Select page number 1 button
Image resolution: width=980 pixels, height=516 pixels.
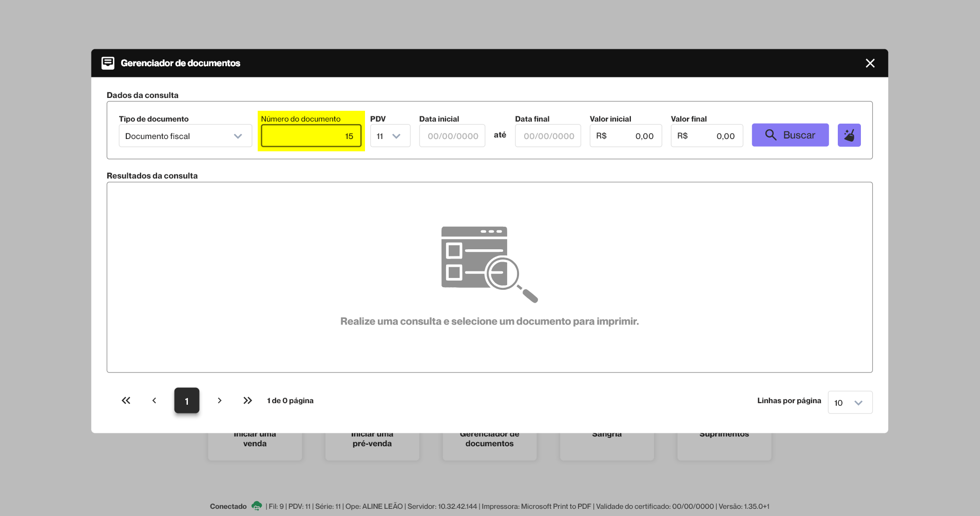pyautogui.click(x=187, y=401)
